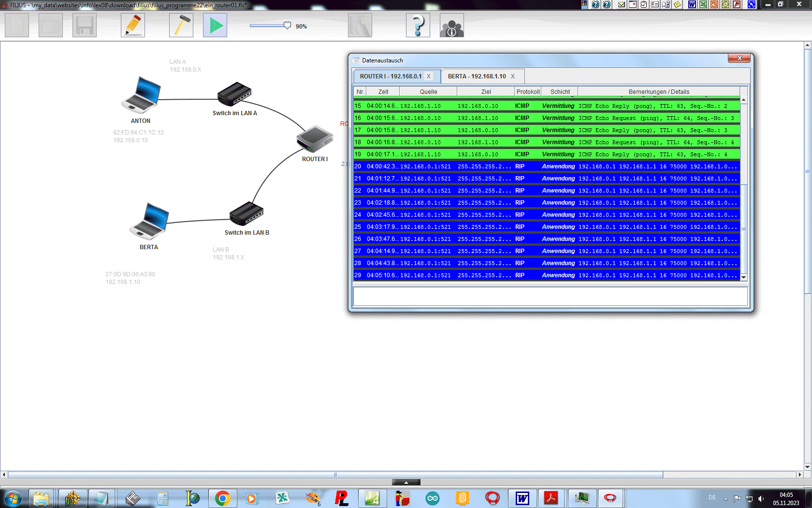Click the packet table scroll down arrow
Viewport: 812px width, 508px height.
[x=744, y=277]
